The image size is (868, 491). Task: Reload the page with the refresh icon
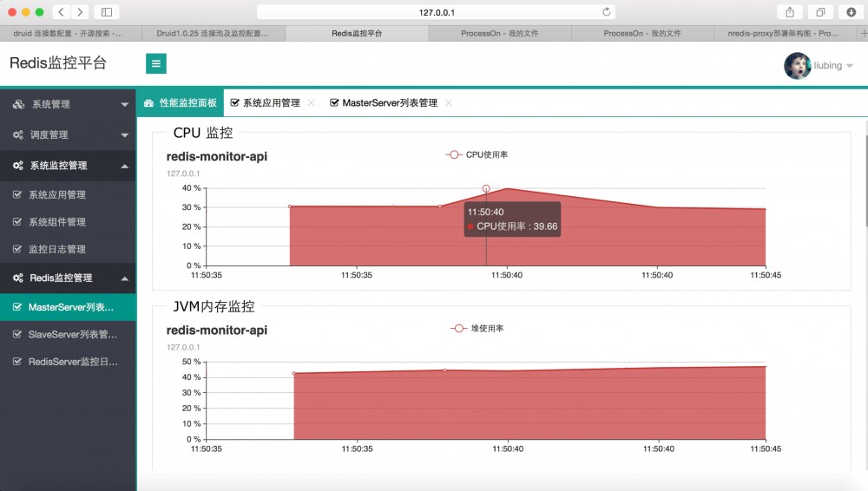[x=607, y=12]
